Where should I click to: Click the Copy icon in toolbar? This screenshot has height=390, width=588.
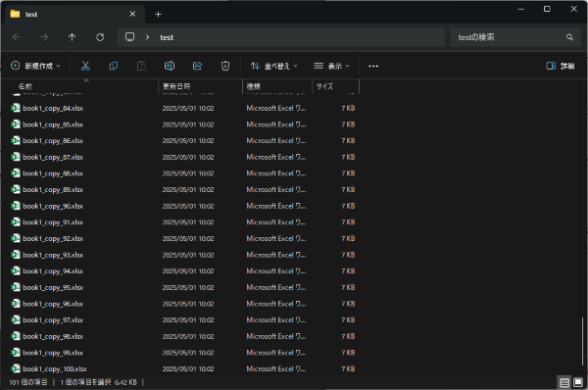pos(114,66)
